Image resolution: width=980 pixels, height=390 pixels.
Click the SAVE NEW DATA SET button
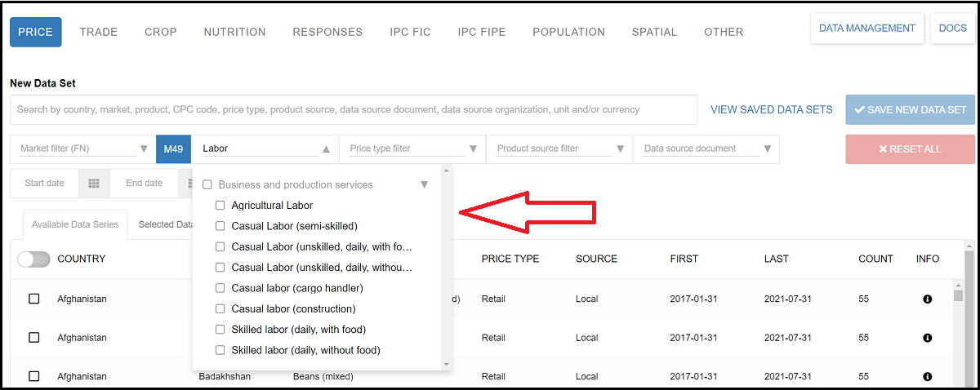pos(910,110)
